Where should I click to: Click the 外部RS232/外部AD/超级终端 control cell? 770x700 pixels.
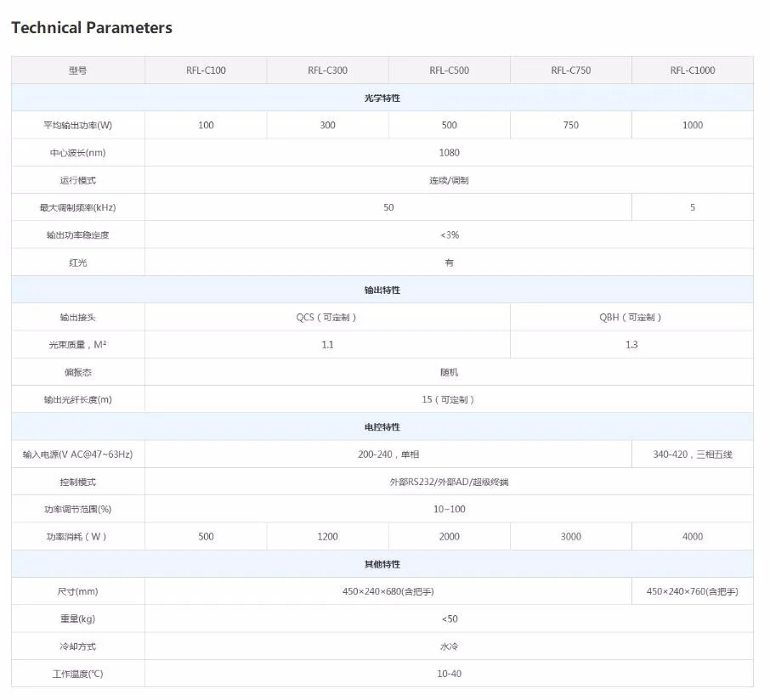(450, 482)
